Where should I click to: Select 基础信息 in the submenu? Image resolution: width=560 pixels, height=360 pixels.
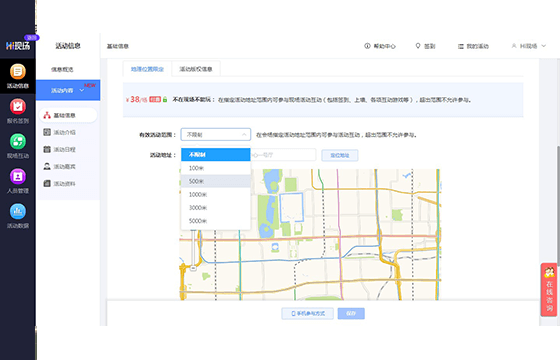68,115
